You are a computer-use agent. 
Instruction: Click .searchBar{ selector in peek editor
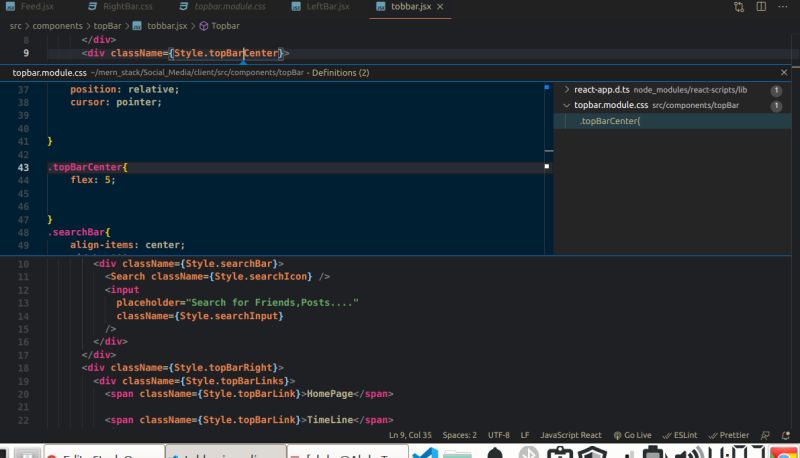79,232
